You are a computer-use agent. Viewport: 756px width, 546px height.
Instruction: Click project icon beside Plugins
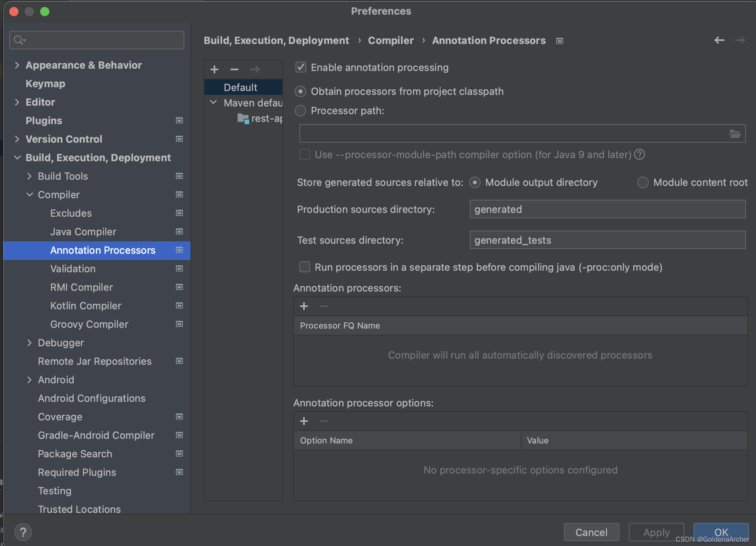click(x=179, y=120)
